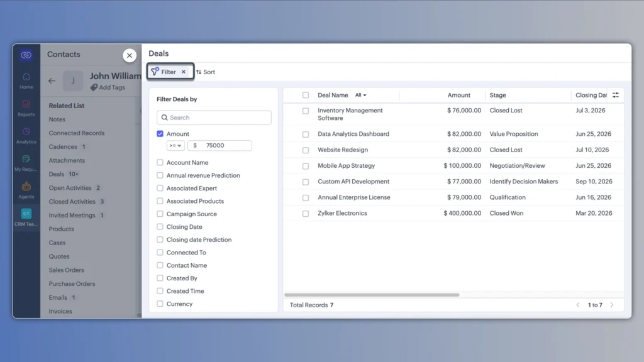Click the Amount column header
644x362 pixels.
tap(458, 96)
